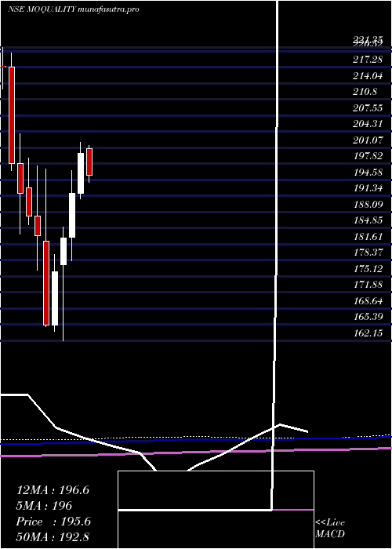392x549 pixels.
Task: Click the Price : 195.6 readout
Action: pos(53,522)
